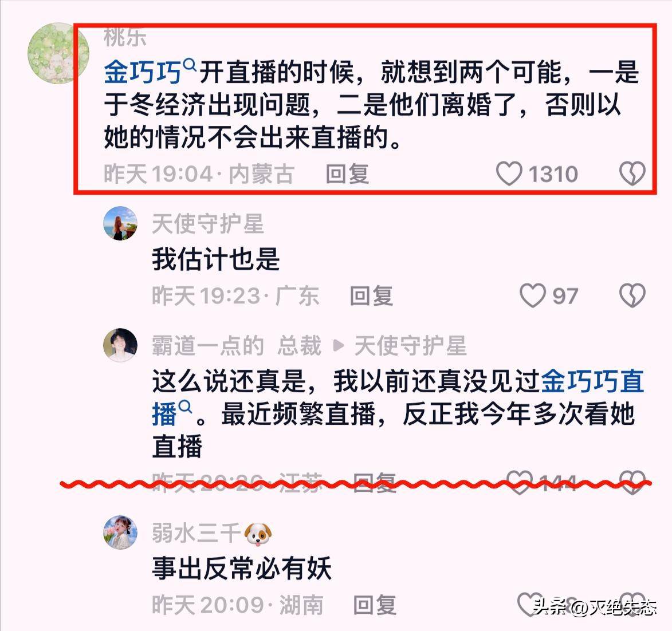Open 桃乐's green avatar profile

58,53
